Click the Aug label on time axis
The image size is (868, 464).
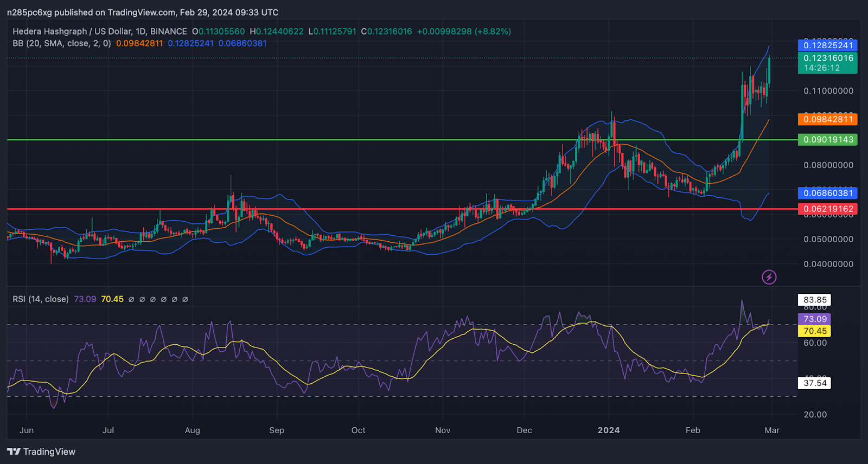[193, 430]
